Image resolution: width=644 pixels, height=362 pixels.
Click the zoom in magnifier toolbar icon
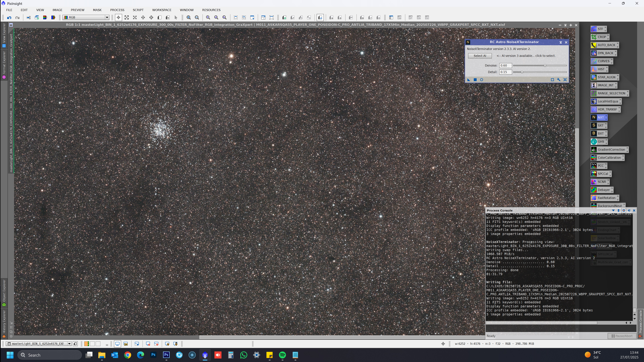(189, 17)
